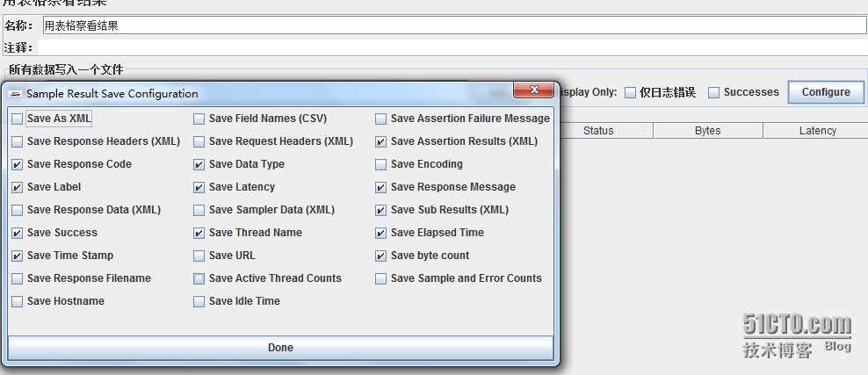
Task: Tick the Save Encoding checkbox
Action: (380, 164)
